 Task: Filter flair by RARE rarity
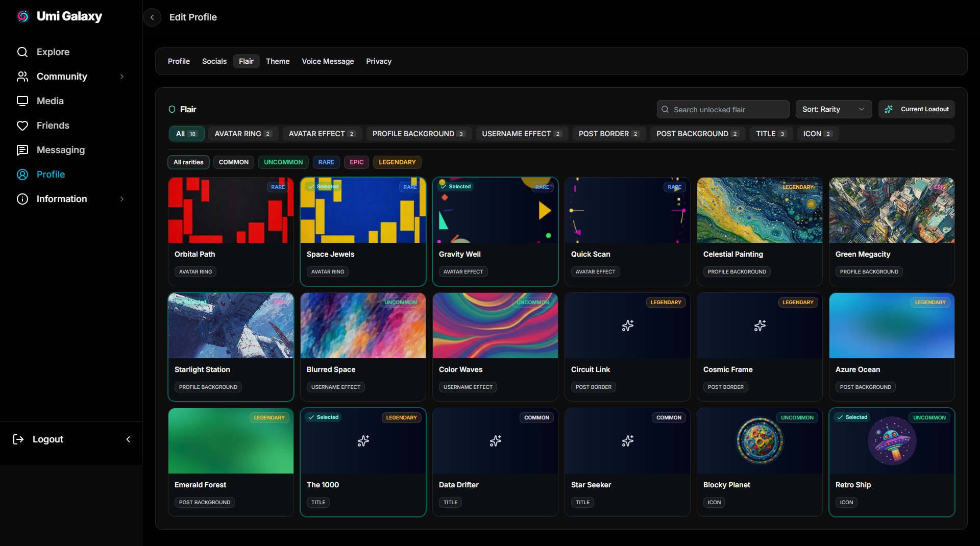tap(326, 162)
